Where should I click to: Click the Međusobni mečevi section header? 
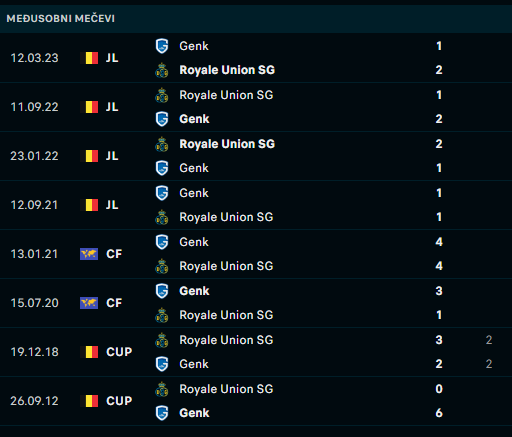tap(256, 18)
